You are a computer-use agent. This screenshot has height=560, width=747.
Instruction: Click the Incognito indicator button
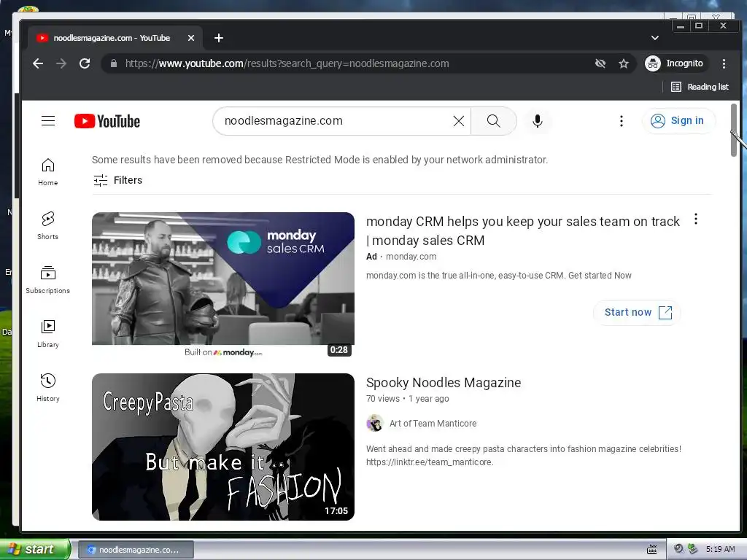[x=675, y=63]
